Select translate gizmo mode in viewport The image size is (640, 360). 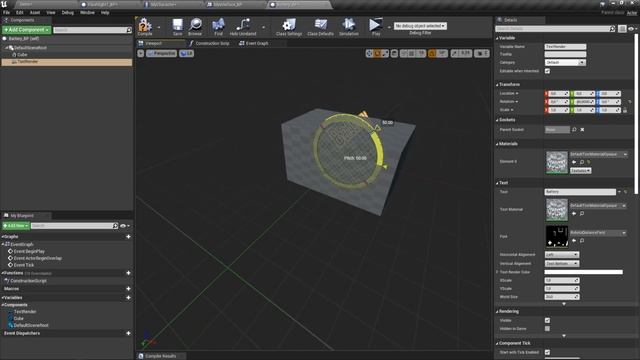[x=369, y=53]
